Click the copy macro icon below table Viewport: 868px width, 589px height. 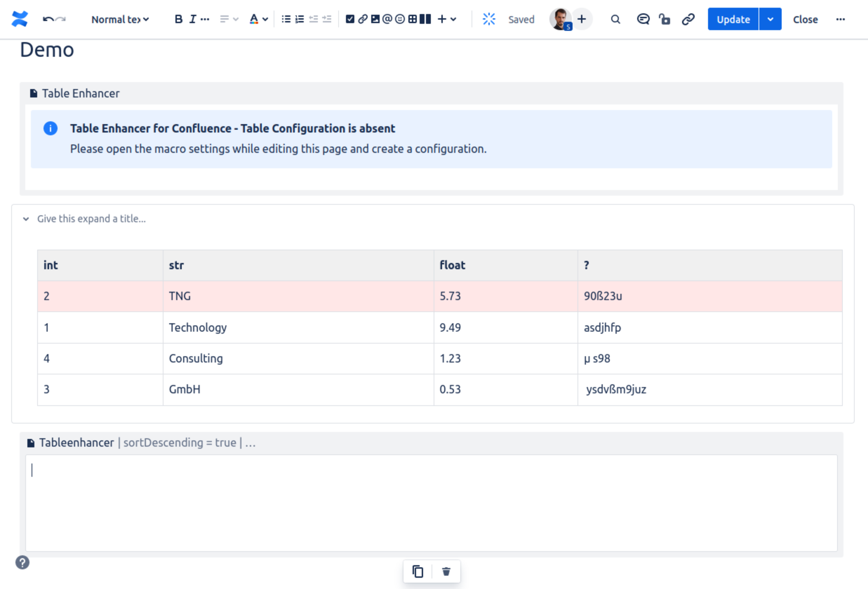coord(417,571)
